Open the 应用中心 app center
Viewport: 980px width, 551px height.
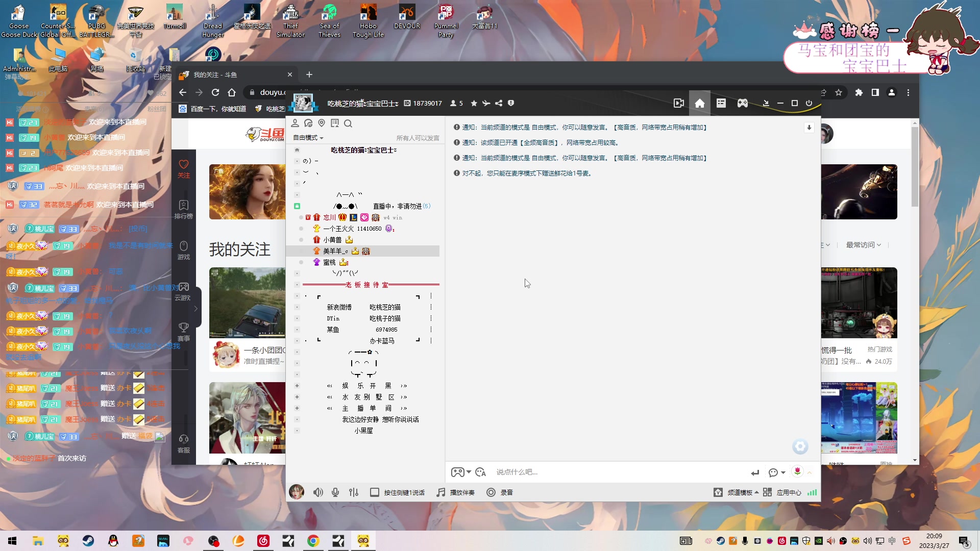click(782, 492)
